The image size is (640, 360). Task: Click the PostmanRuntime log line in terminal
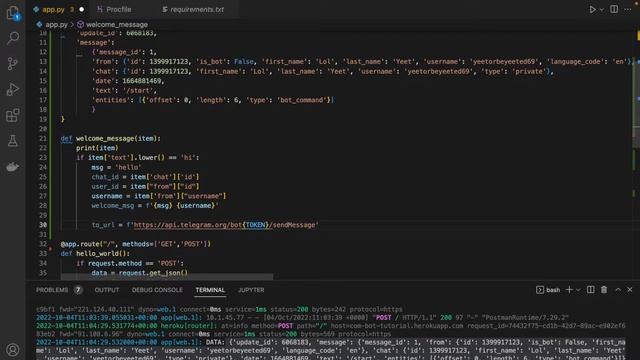pyautogui.click(x=302, y=318)
